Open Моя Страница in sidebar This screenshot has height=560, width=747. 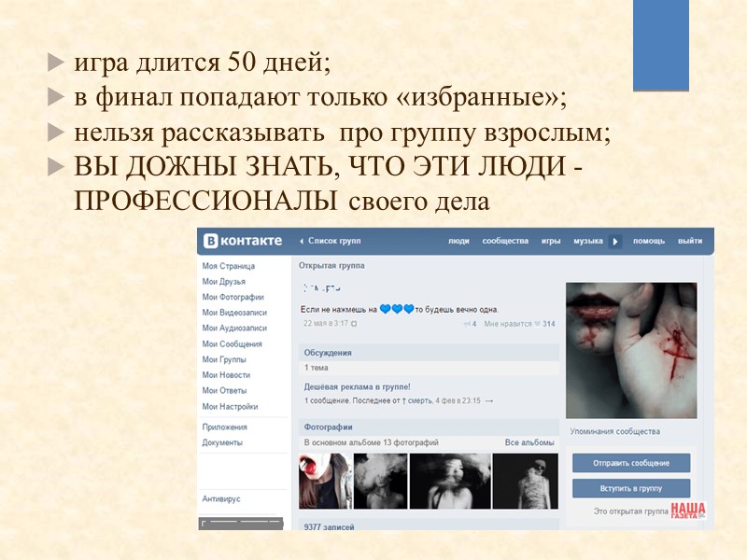click(x=228, y=266)
